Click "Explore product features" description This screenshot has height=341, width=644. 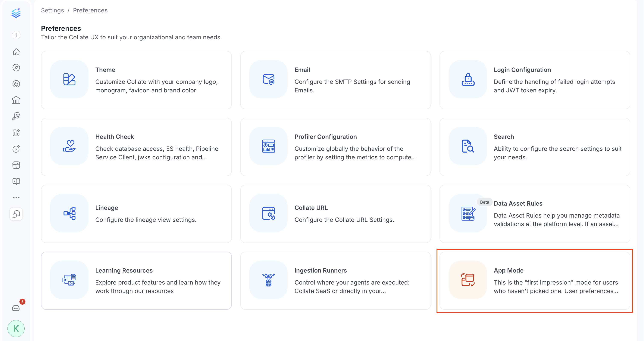(158, 287)
